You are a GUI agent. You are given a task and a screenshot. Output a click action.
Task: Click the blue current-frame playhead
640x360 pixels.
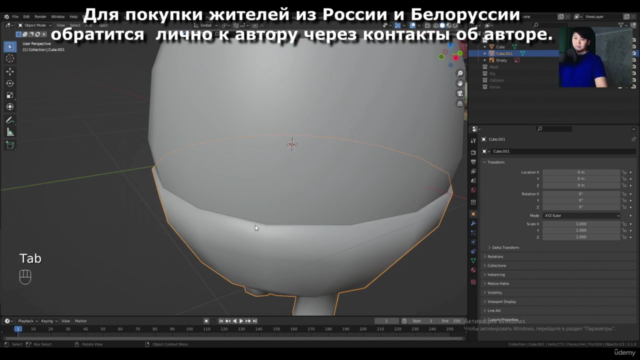(x=18, y=329)
